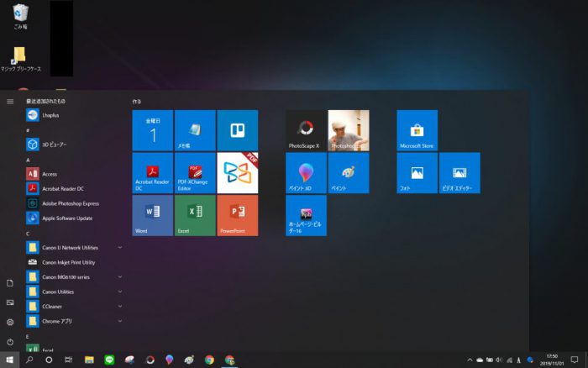Open Pictures from Start sidebar
588x368 pixels.
pyautogui.click(x=10, y=302)
